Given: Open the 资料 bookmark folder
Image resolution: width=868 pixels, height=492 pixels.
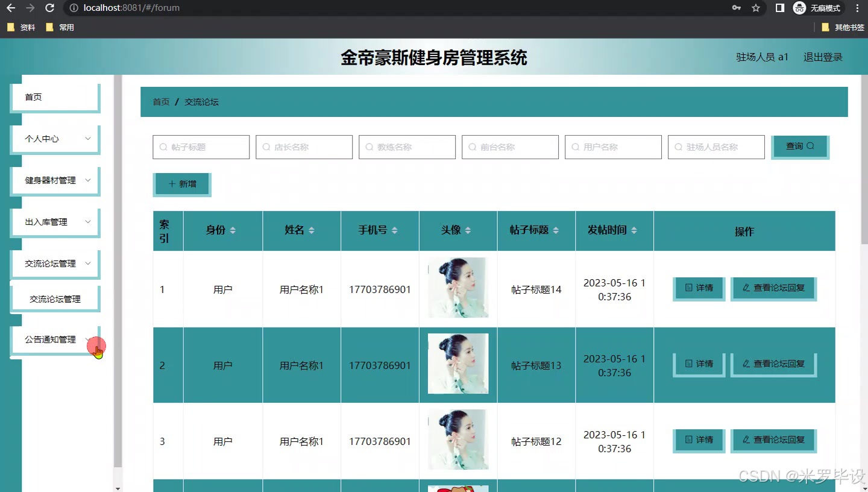Looking at the screenshot, I should click(22, 27).
